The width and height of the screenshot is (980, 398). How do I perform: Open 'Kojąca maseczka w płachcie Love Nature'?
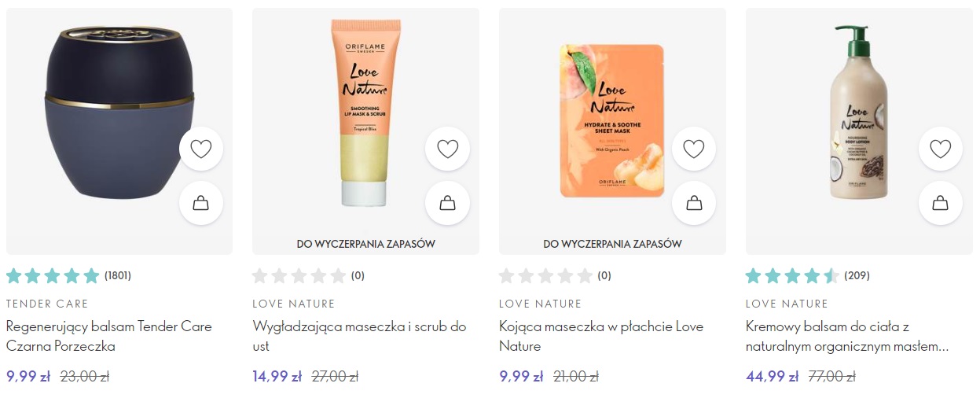pyautogui.click(x=601, y=336)
